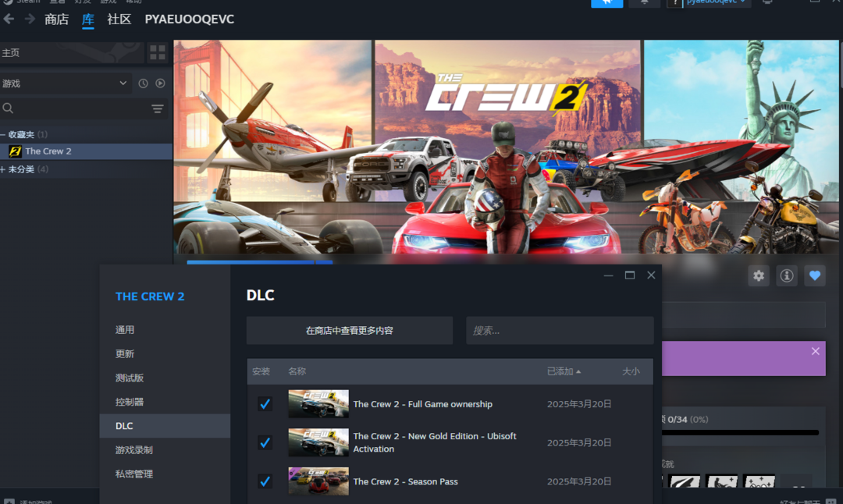The image size is (843, 504).
Task: Go forward with the right arrow
Action: (30, 19)
